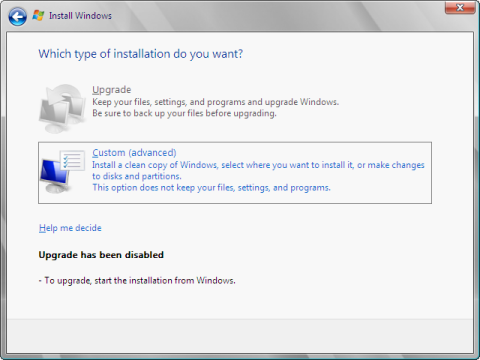Select the "Custom (advanced)" option title

tap(134, 153)
